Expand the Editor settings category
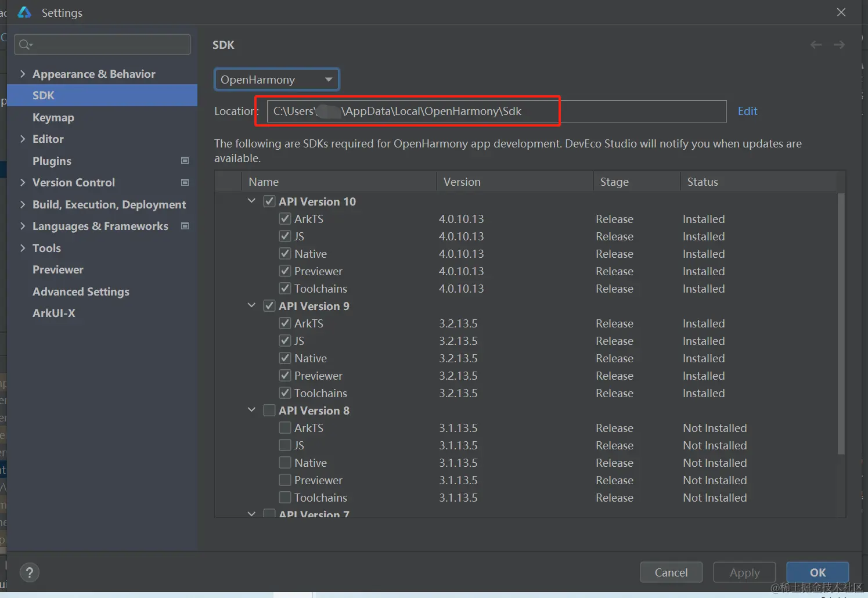Viewport: 868px width, 598px height. click(23, 139)
